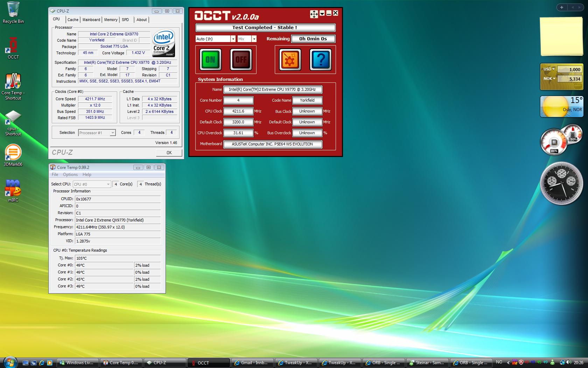This screenshot has width=588, height=368.
Task: Click the volume icon in system tray
Action: click(568, 362)
